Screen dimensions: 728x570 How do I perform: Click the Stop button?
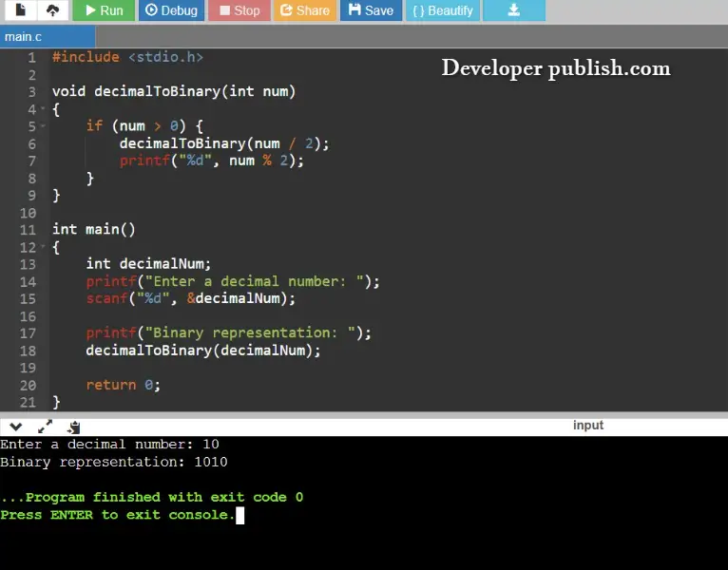coord(239,10)
